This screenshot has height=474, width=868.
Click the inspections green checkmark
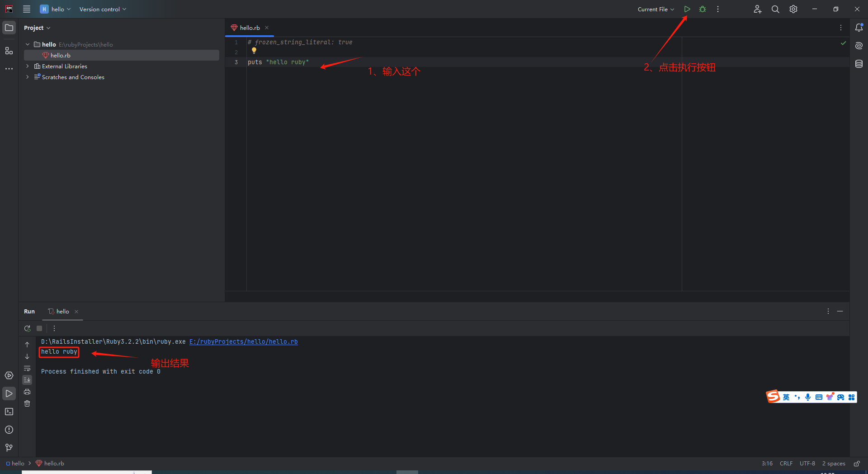click(843, 43)
